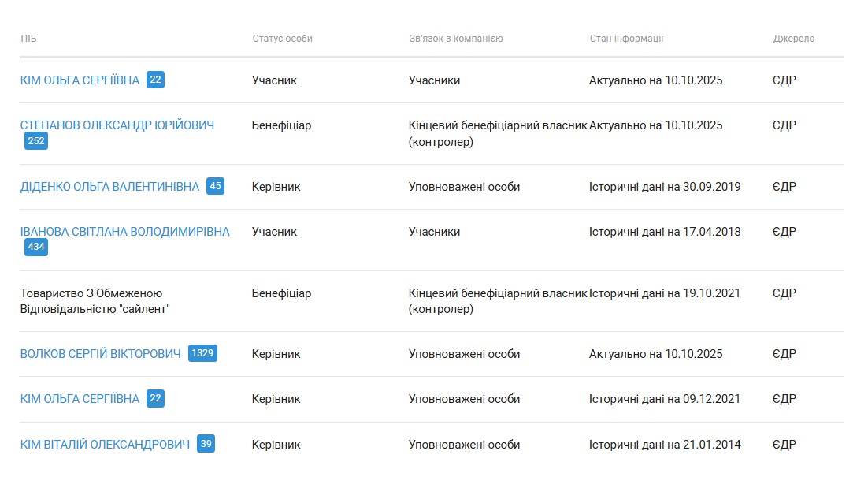Viewport: 868px width, 477px height.
Task: Open the КІМ ВІТАЛІЙ ОЛЕКСАНДРОВИЧ person link
Action: [105, 445]
